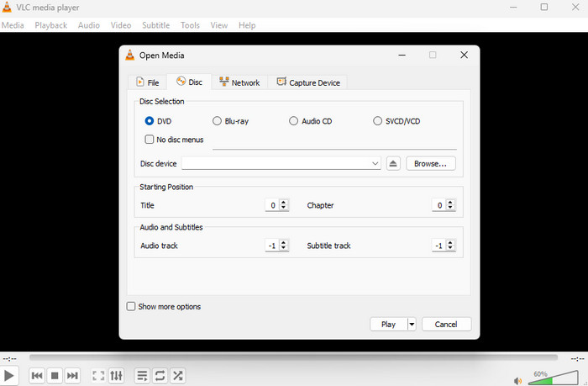
Task: Cancel the Open Media dialog
Action: (x=446, y=324)
